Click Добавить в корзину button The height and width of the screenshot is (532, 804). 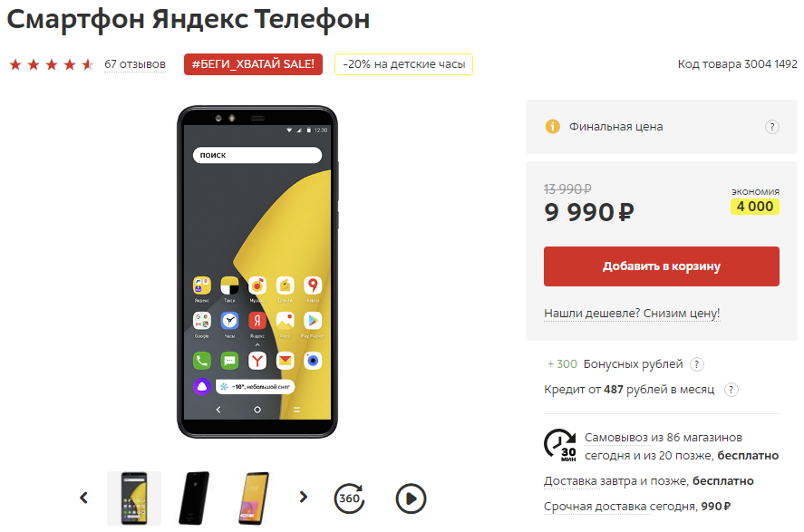[x=662, y=266]
